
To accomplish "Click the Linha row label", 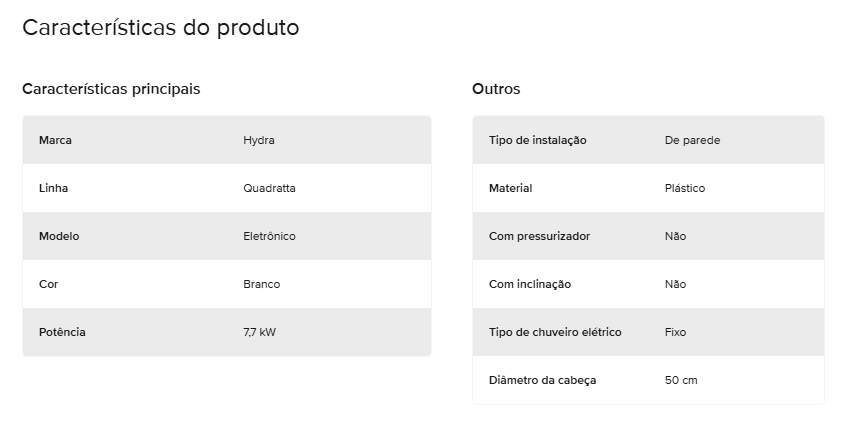I will click(53, 188).
